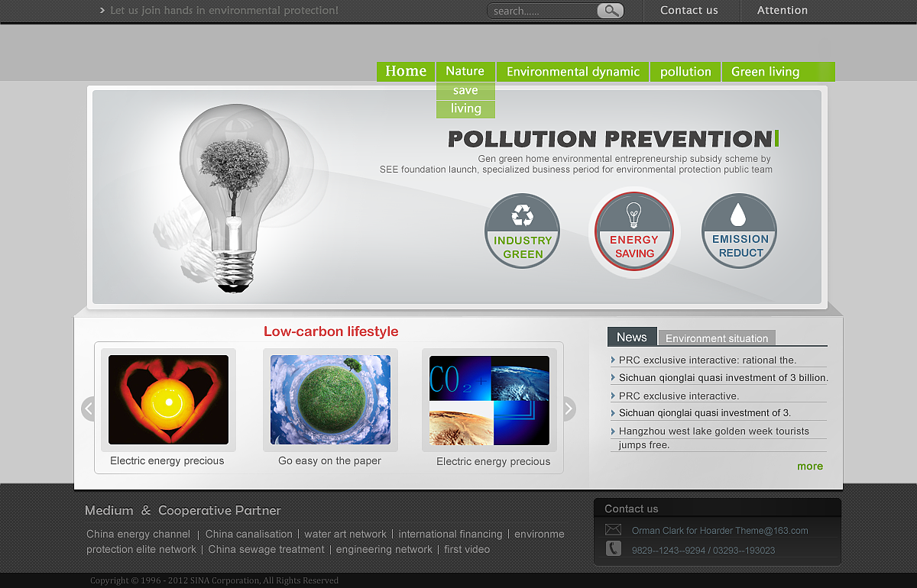Click China canalisation partner link

tap(249, 534)
